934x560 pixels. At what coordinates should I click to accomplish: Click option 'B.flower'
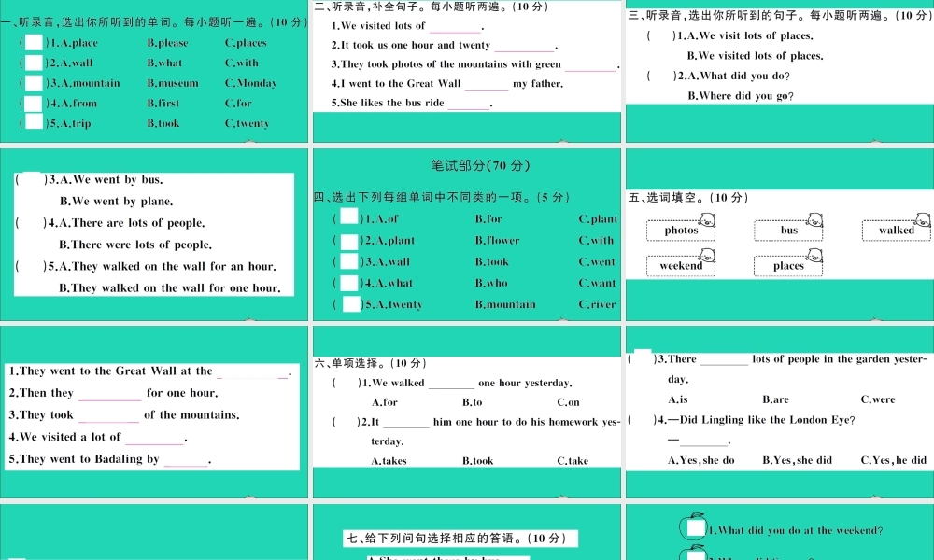click(498, 241)
